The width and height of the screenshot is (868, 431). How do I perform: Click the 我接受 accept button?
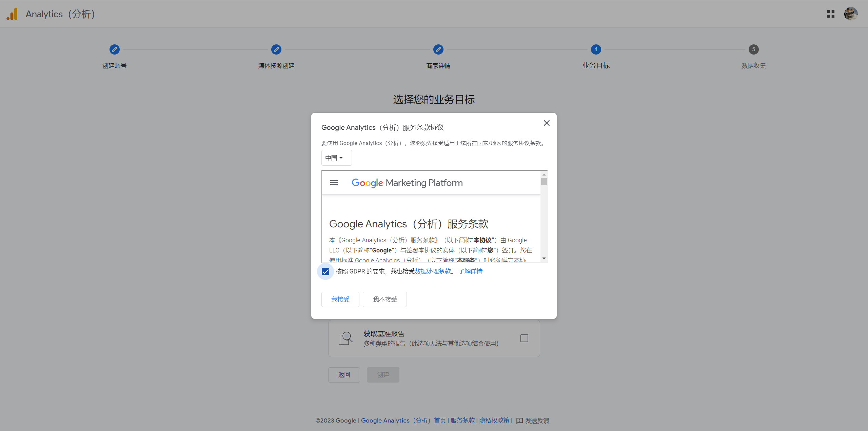[x=340, y=299]
